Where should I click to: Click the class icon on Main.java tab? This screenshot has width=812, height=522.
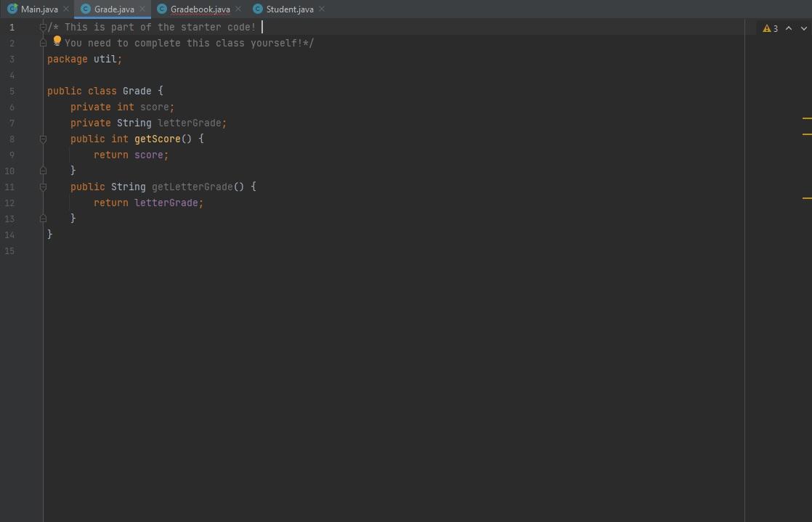click(12, 9)
